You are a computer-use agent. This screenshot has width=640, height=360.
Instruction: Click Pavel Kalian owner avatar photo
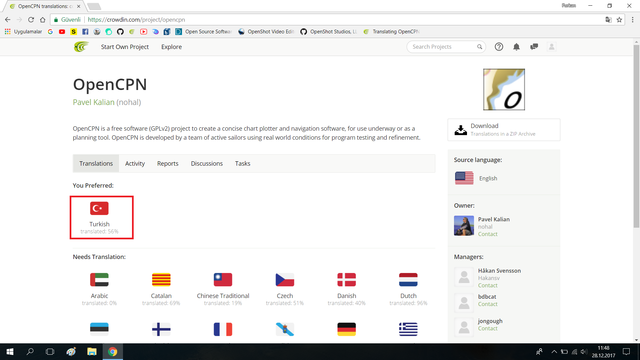click(x=464, y=226)
